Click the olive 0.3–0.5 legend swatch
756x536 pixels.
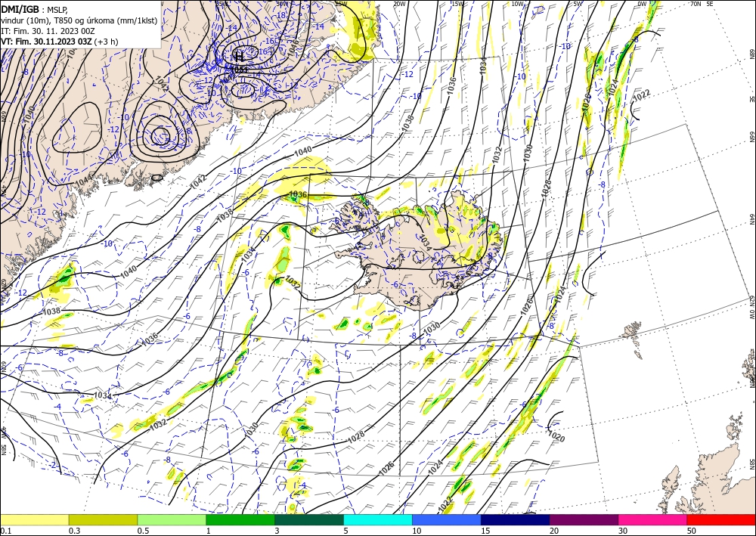point(103,519)
